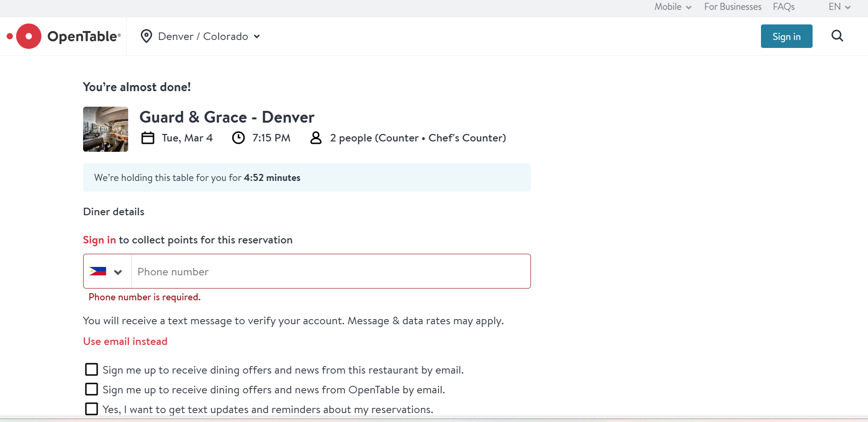The width and height of the screenshot is (868, 422).
Task: Open the EN language dropdown
Action: 839,7
